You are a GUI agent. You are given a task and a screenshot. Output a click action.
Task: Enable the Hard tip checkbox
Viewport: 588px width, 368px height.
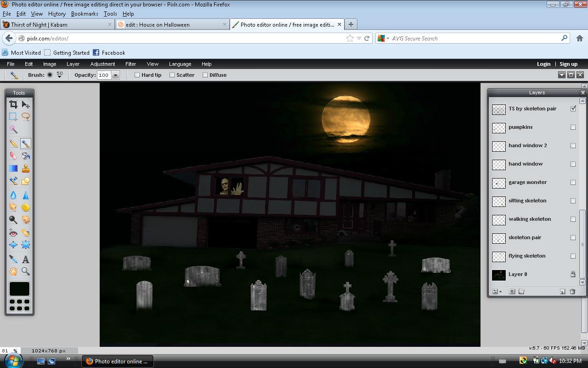coord(137,75)
